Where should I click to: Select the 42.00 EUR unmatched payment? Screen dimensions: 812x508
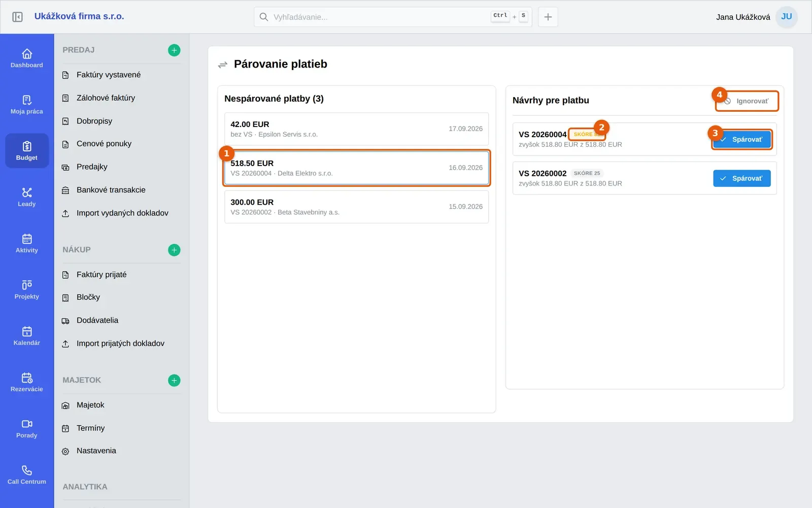356,129
